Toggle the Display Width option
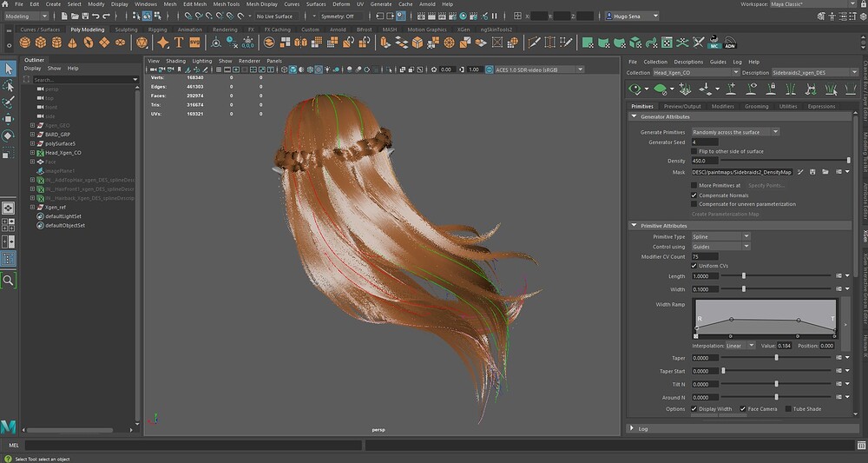Image resolution: width=868 pixels, height=463 pixels. coord(694,409)
